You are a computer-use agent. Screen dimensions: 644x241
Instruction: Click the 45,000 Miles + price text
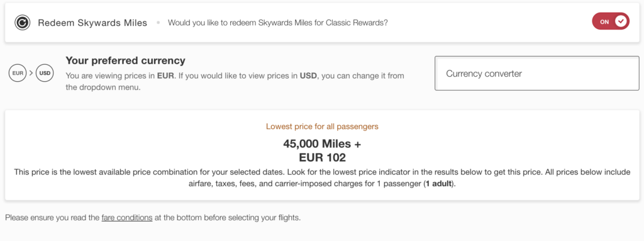tap(322, 144)
